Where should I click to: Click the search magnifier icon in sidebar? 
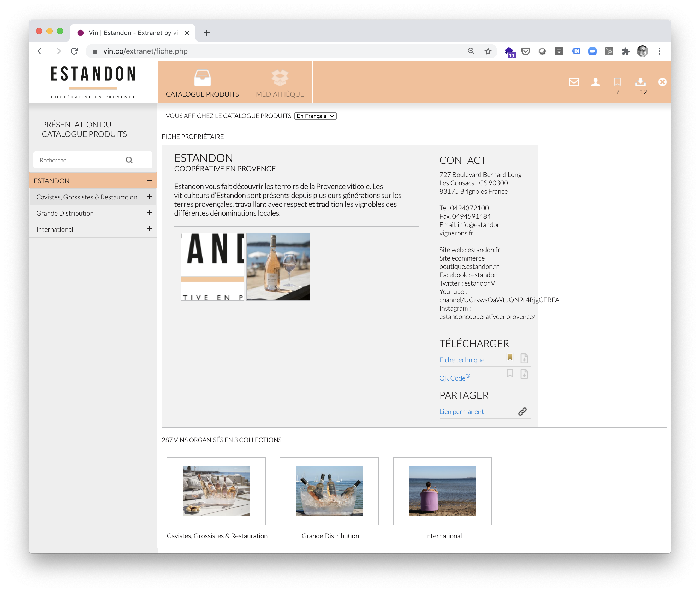pyautogui.click(x=129, y=160)
